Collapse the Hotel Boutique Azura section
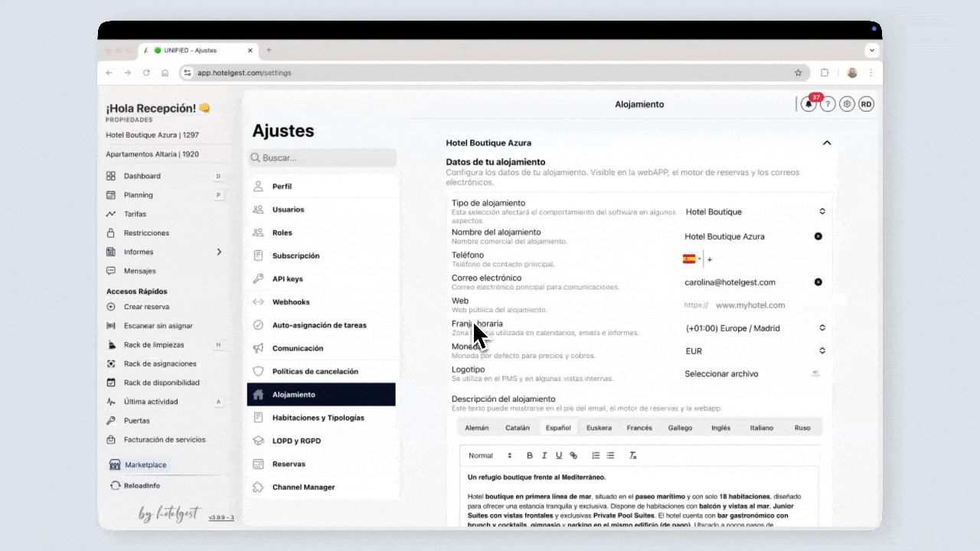Screen dimensions: 980x551 point(827,143)
